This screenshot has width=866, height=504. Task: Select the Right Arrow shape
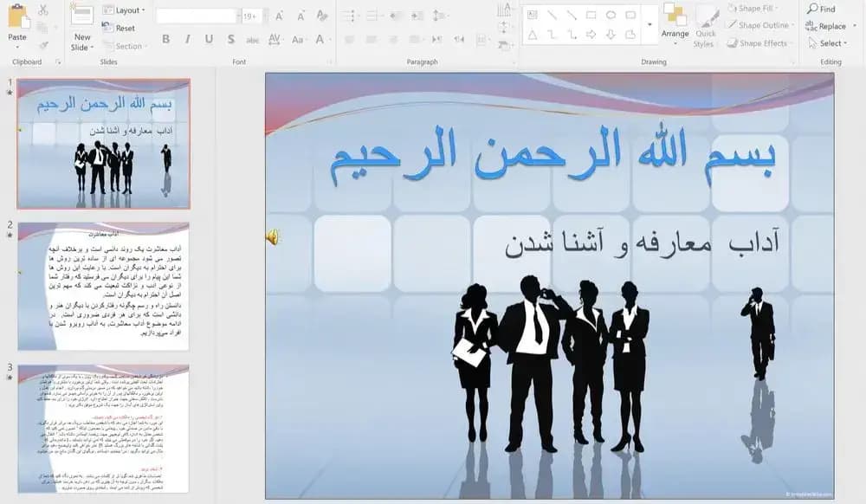tap(591, 35)
